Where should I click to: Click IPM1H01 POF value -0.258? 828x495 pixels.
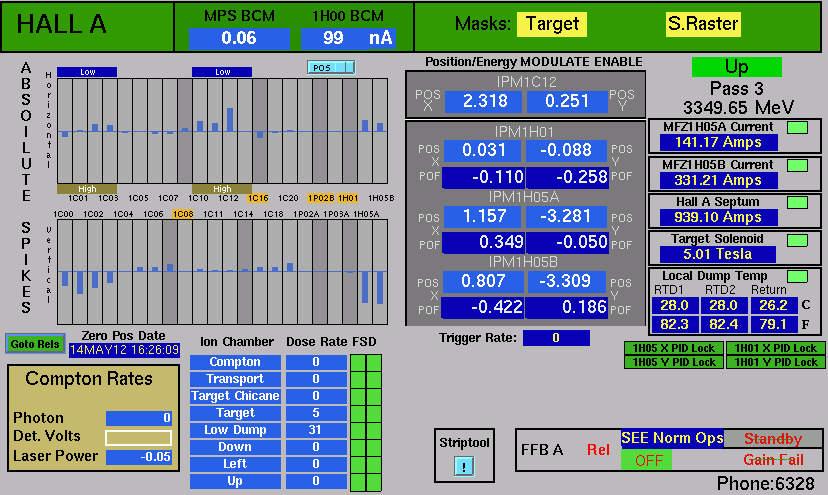click(568, 178)
